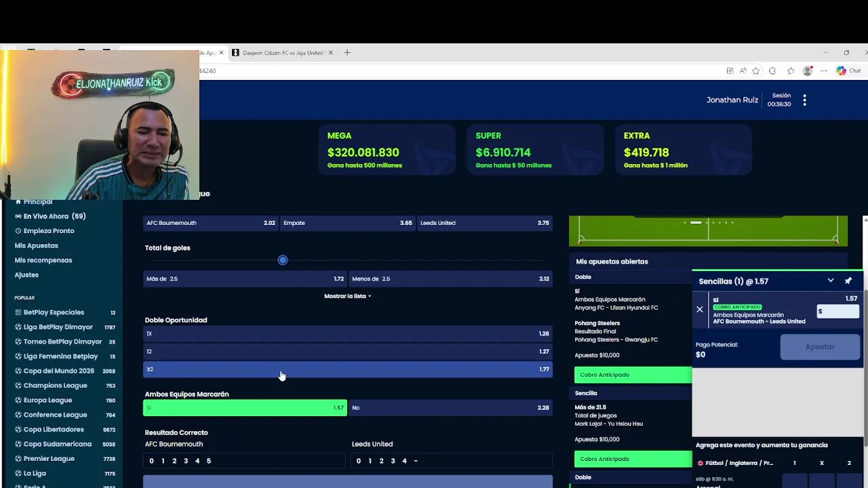
Task: Select Doble Oportunidad 1X at 1.26
Action: [x=348, y=333]
